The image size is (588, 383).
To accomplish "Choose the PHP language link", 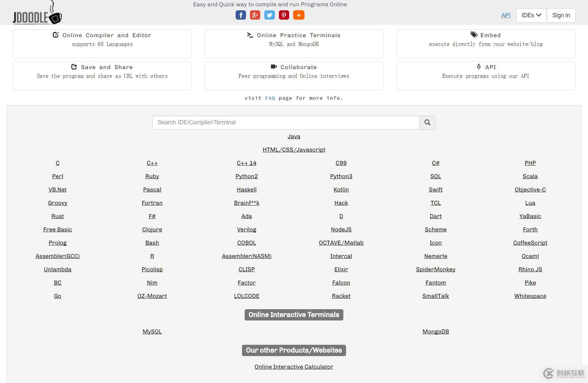I will click(x=530, y=163).
